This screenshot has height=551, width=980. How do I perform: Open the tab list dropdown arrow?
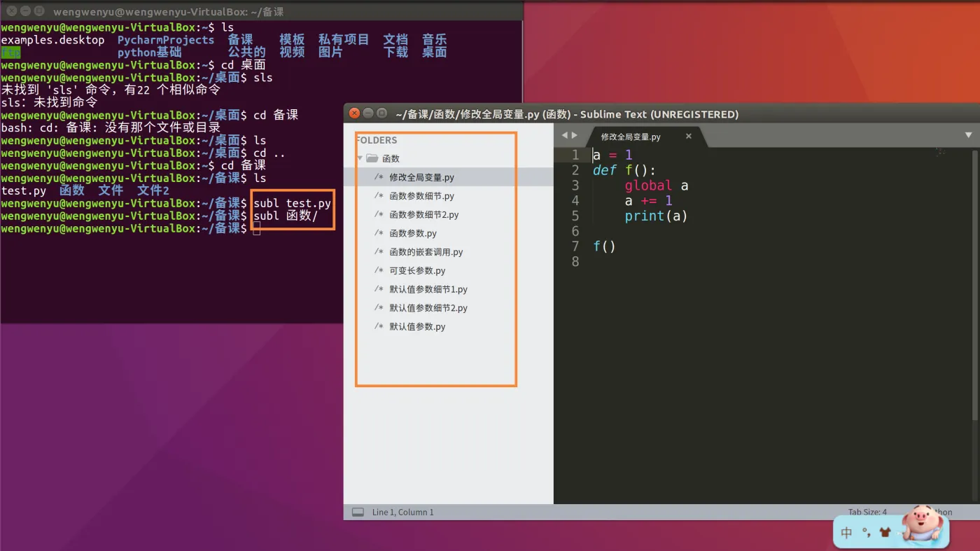969,135
